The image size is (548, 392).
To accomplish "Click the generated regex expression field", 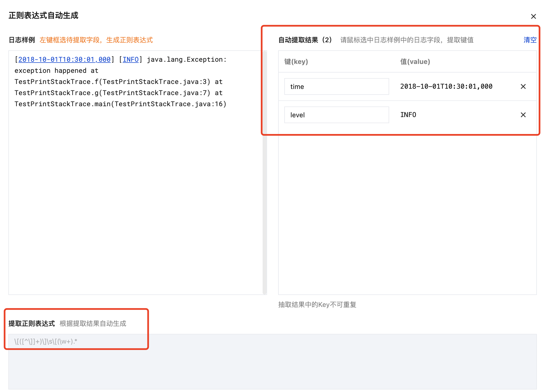I will pos(272,361).
